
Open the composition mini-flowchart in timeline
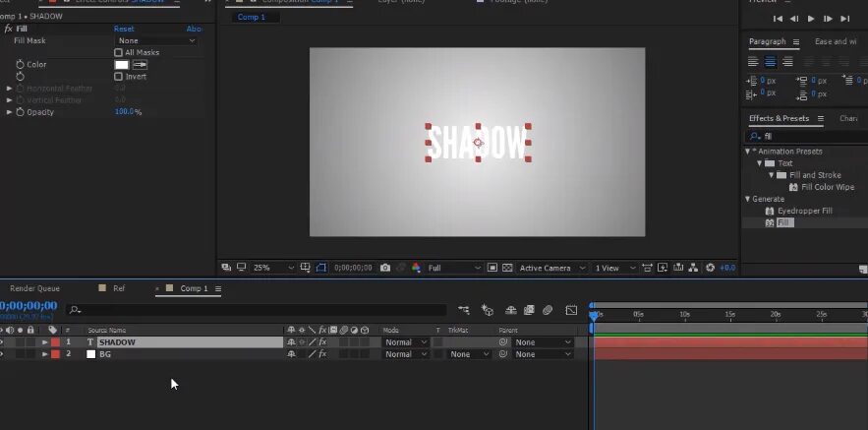click(464, 310)
